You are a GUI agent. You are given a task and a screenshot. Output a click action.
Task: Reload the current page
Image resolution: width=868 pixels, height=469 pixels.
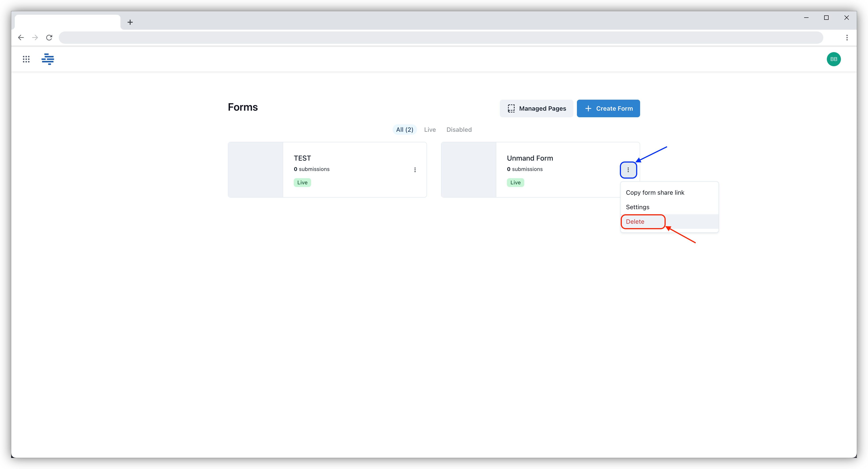tap(49, 37)
